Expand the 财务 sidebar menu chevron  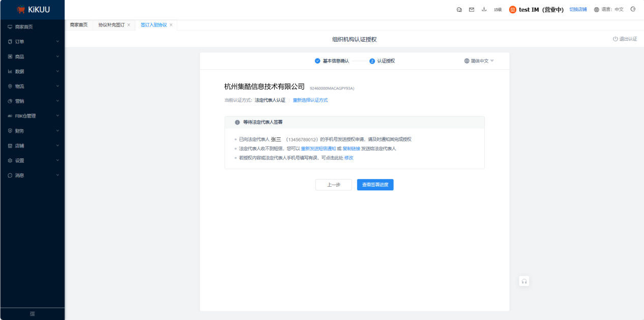pos(57,131)
